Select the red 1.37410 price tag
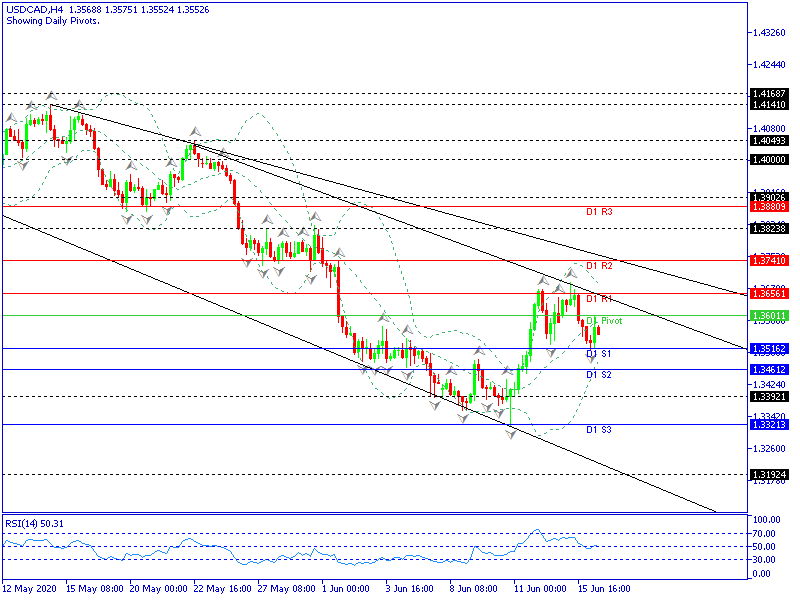Screen dimensions: 800x600 (767, 260)
